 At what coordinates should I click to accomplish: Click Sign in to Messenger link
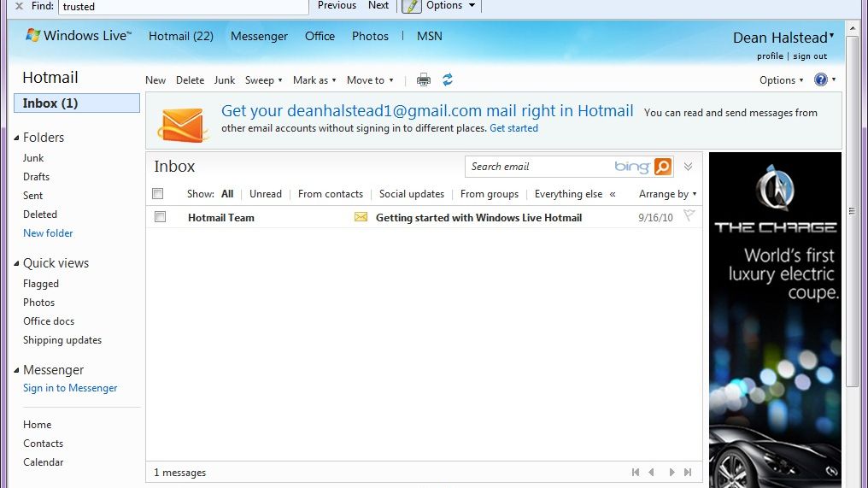pyautogui.click(x=70, y=388)
